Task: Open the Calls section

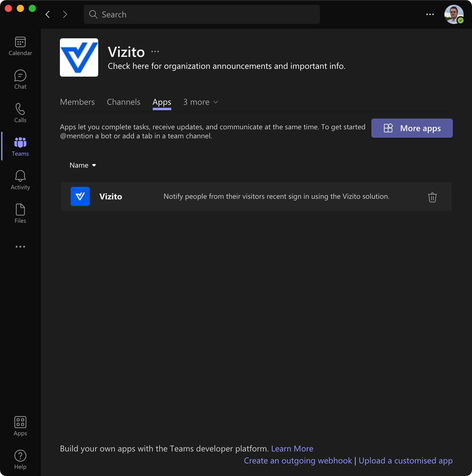Action: tap(20, 113)
